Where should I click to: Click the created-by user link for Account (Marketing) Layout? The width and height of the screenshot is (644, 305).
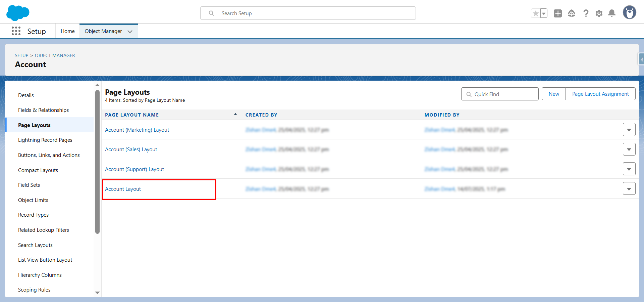coord(261,130)
